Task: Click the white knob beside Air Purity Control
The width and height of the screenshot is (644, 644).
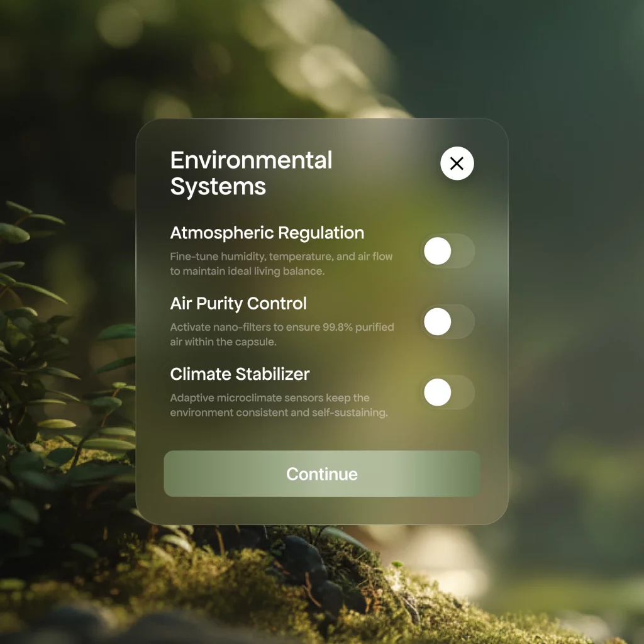Action: click(x=438, y=322)
